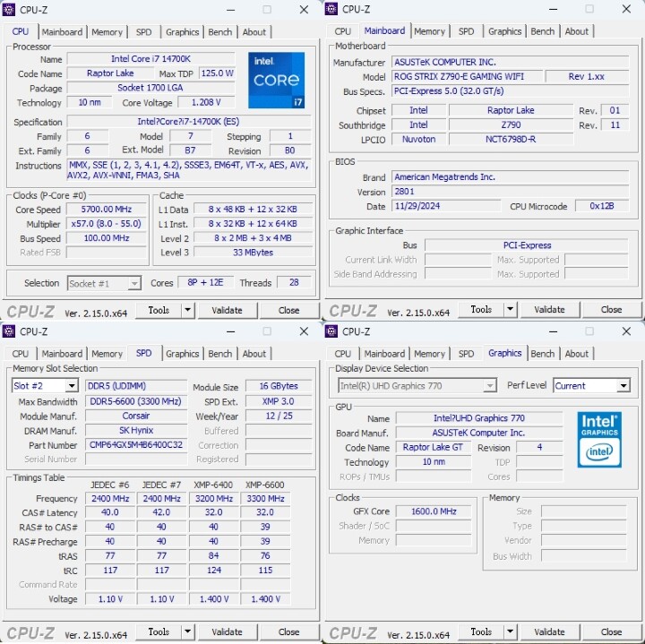Screen dimensions: 645x644
Task: Click the Intel Graphics logo badge
Action: [x=599, y=440]
